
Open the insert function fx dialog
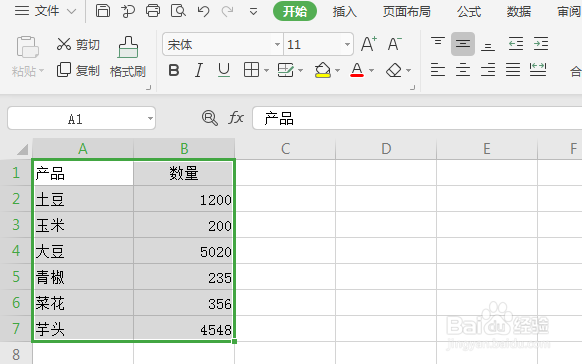[236, 118]
